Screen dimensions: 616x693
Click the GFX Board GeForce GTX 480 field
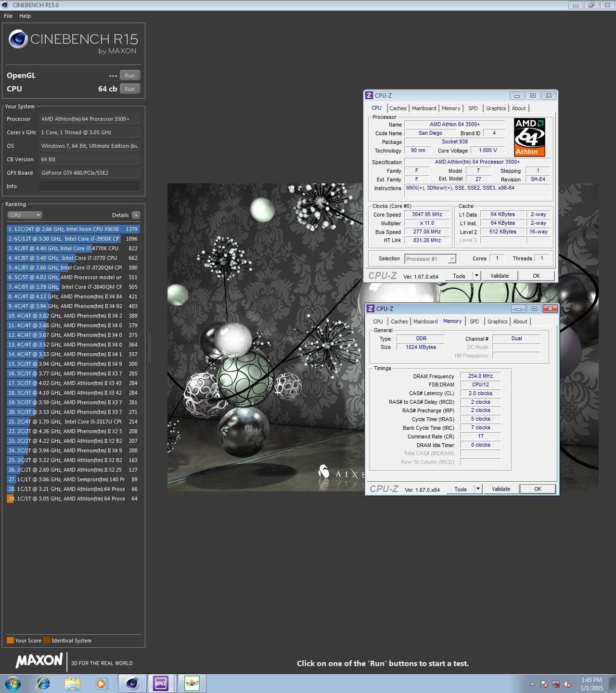[90, 173]
